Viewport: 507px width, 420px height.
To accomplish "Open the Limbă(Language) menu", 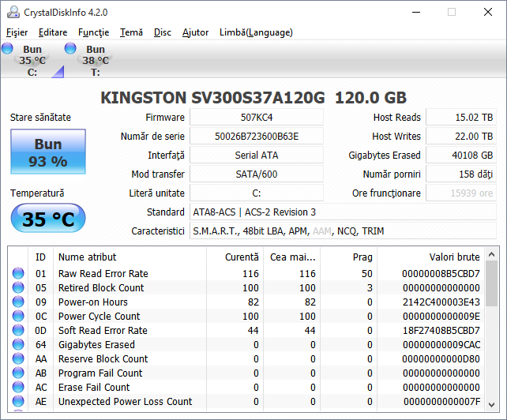I will 256,32.
